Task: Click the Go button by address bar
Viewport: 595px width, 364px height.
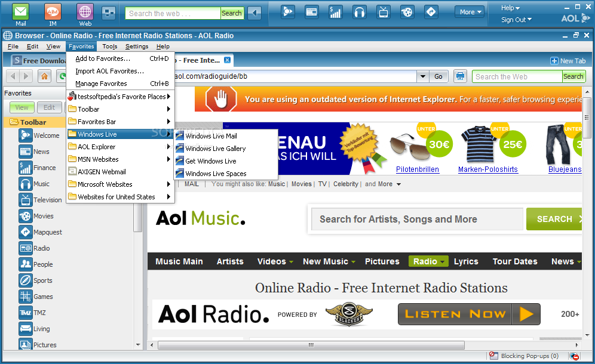Action: (438, 76)
